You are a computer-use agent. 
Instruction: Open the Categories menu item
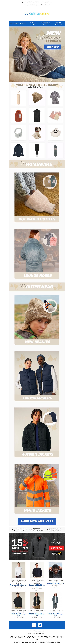tap(14, 24)
